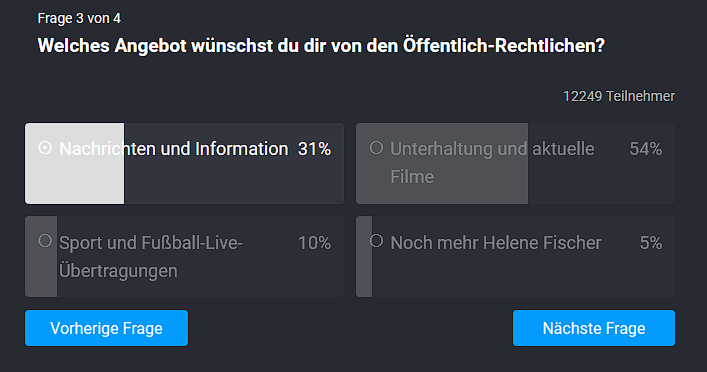Viewport: 707px width, 372px height.
Task: Click the Unterhaltung und aktuelle Filme label
Action: coord(492,162)
